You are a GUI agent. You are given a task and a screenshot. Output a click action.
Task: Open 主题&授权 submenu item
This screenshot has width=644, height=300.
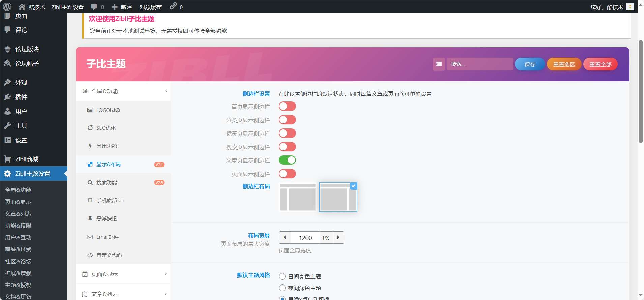click(18, 285)
